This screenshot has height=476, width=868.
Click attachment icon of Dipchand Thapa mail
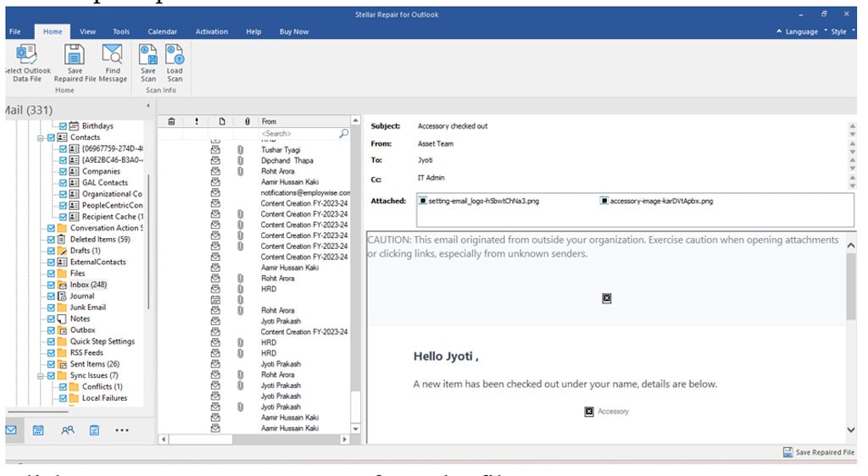pyautogui.click(x=240, y=160)
